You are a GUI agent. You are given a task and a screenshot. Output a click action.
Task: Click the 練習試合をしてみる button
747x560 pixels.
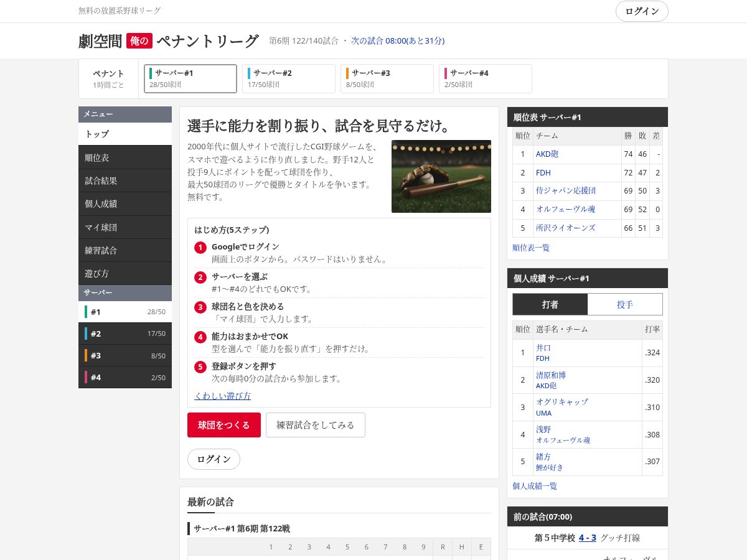pyautogui.click(x=316, y=425)
